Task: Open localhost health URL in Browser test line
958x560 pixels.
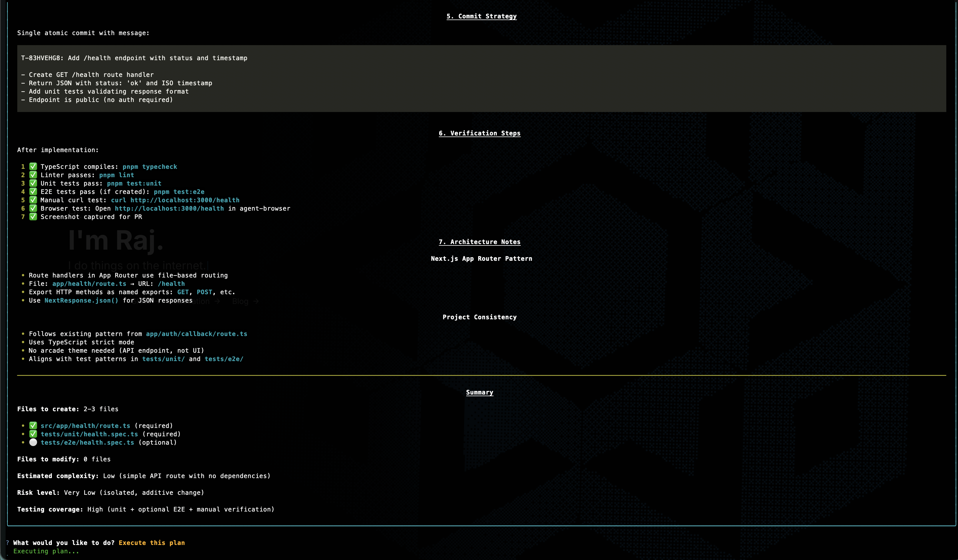Action: pyautogui.click(x=169, y=209)
